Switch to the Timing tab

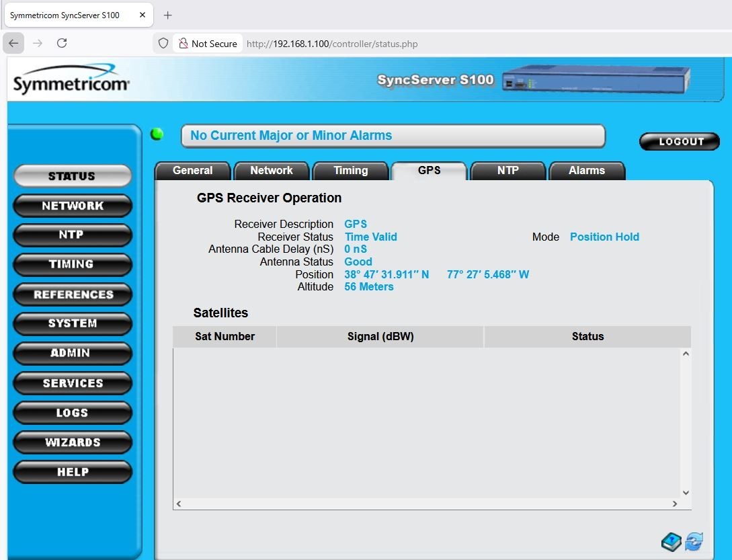click(351, 171)
